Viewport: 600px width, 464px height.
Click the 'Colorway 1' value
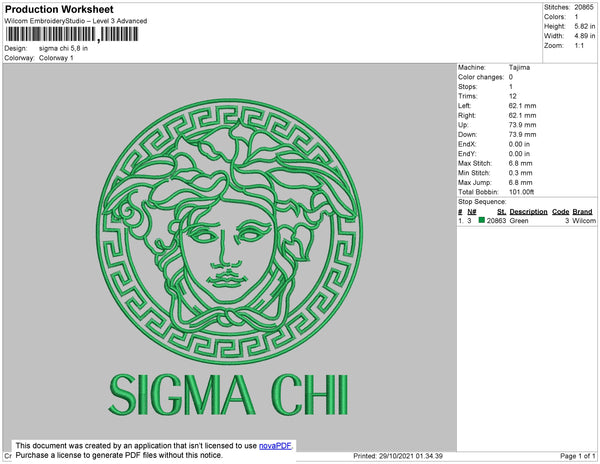[56, 58]
